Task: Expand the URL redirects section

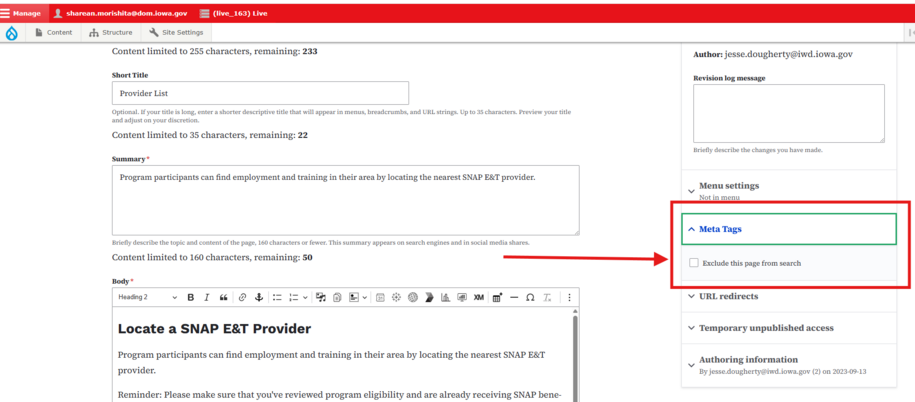Action: pyautogui.click(x=728, y=296)
